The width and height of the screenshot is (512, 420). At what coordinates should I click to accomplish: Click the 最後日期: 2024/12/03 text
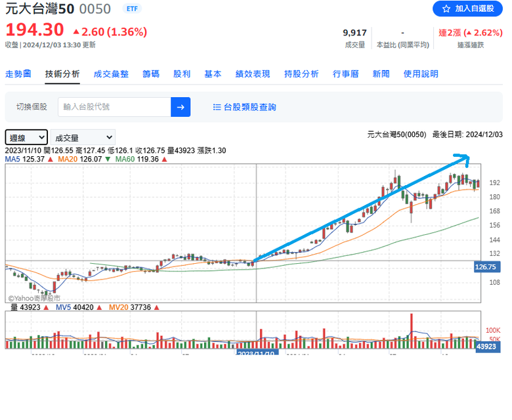pyautogui.click(x=467, y=135)
